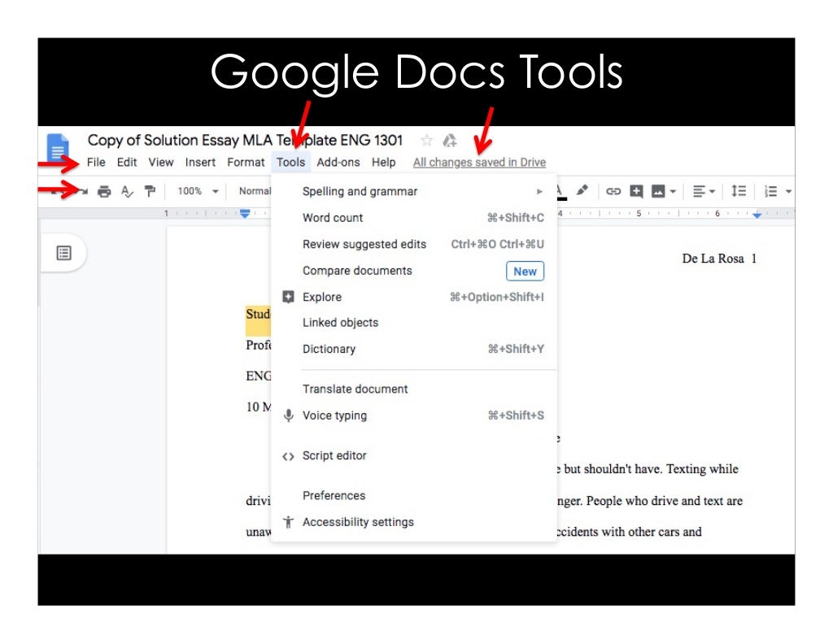Click the New badge beside Compare documents
Screen dimensions: 833x644
(x=525, y=272)
